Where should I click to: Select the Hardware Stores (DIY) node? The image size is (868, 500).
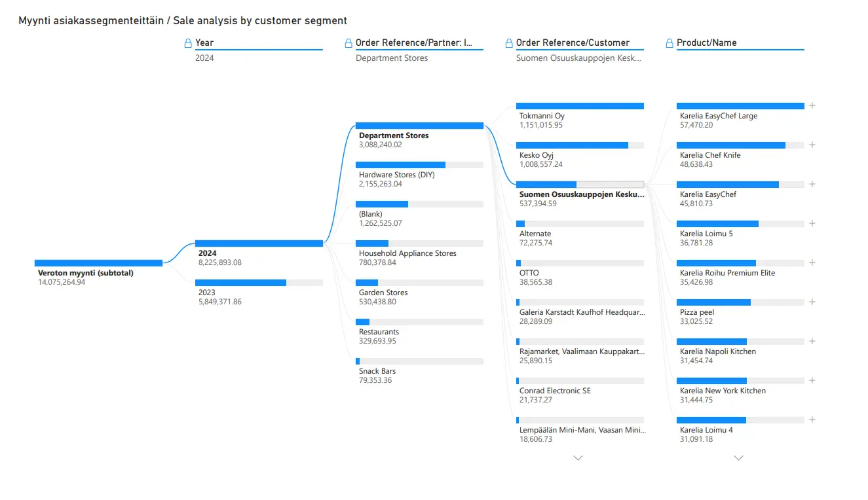click(x=419, y=175)
